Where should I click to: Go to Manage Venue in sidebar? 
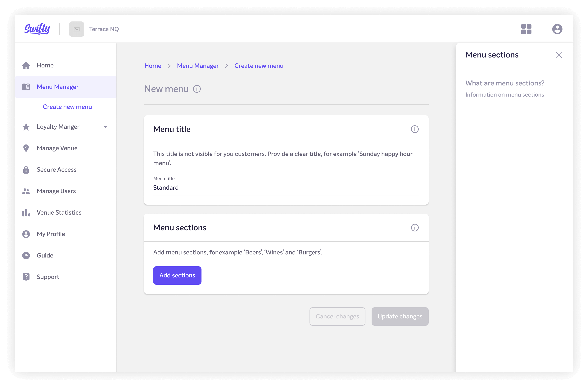tap(57, 148)
